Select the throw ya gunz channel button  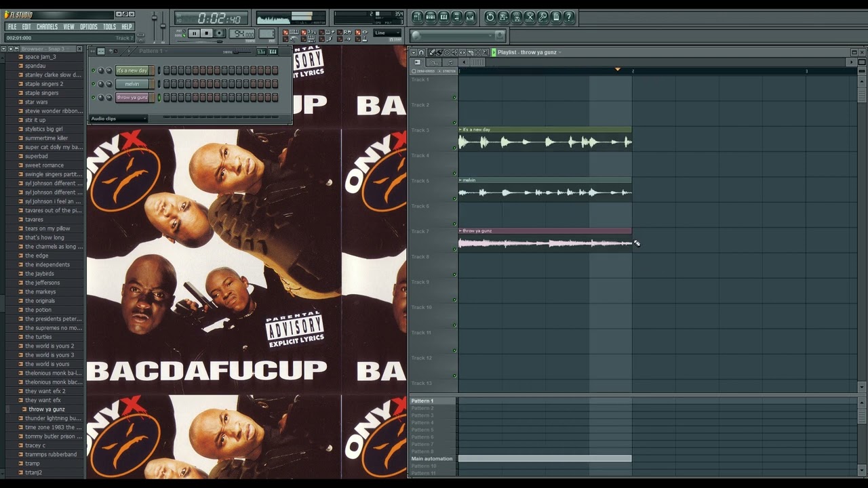[x=132, y=98]
